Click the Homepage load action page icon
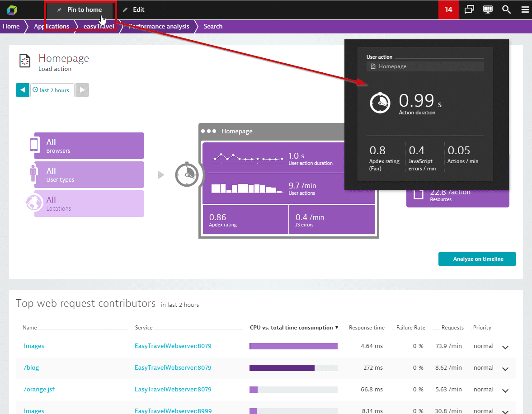 (25, 61)
